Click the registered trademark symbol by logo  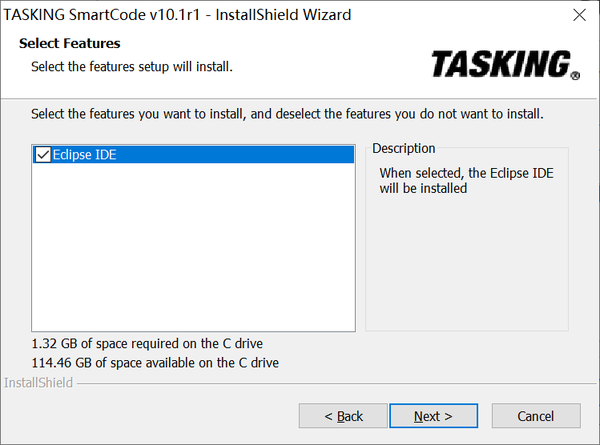point(575,75)
